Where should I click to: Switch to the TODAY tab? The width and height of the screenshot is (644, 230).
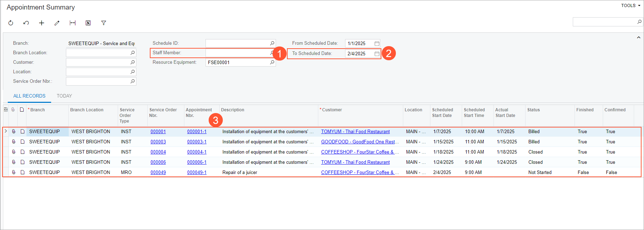(64, 96)
